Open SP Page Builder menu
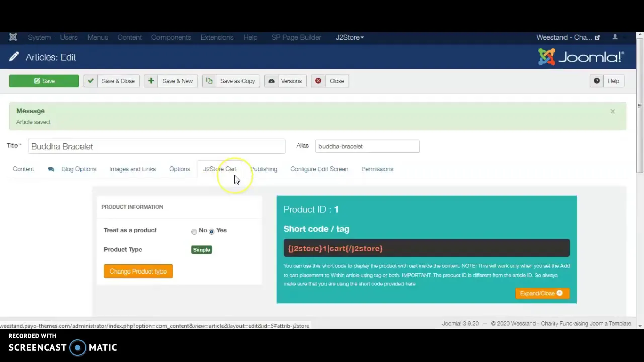 coord(296,37)
